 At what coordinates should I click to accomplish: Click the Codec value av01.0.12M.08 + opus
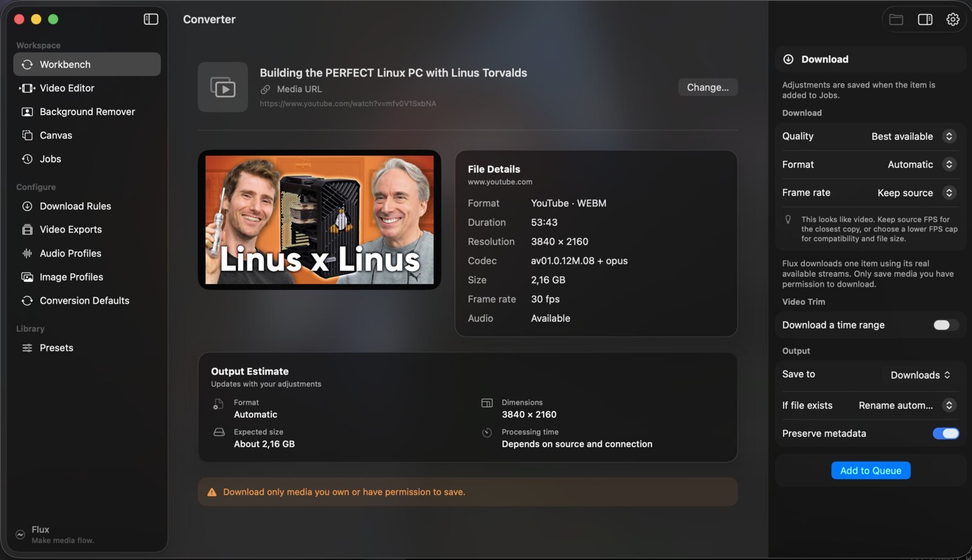coord(579,261)
